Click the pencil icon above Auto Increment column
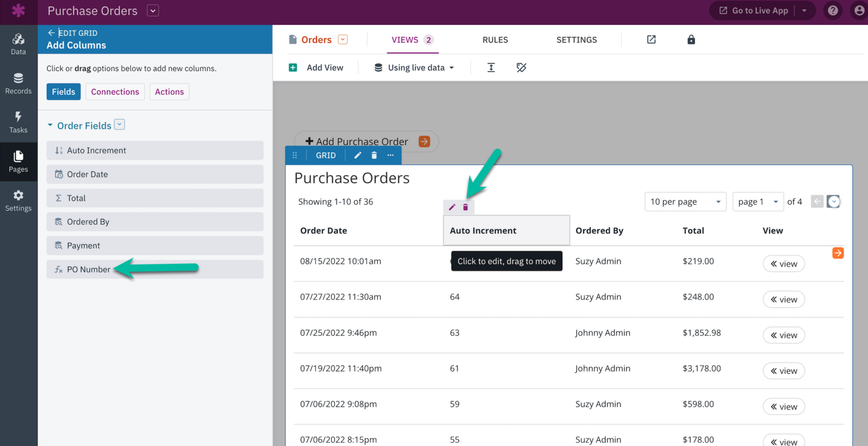868x446 pixels. click(452, 207)
